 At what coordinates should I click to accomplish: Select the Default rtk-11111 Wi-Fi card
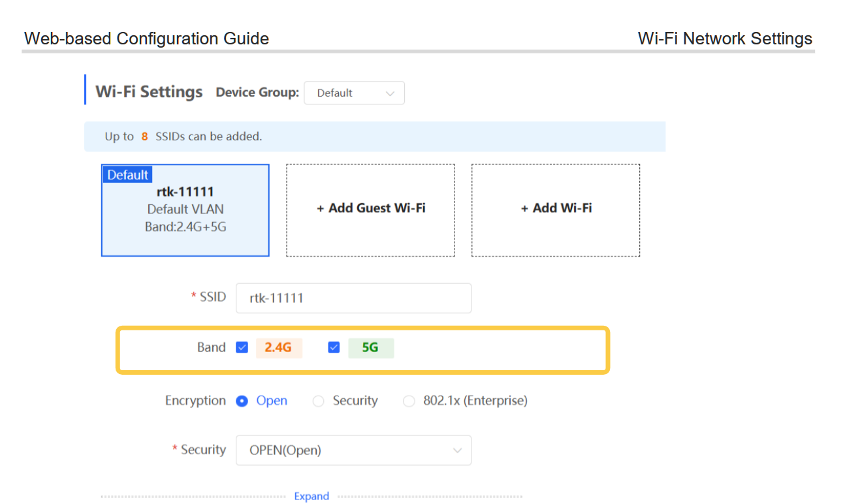click(185, 210)
